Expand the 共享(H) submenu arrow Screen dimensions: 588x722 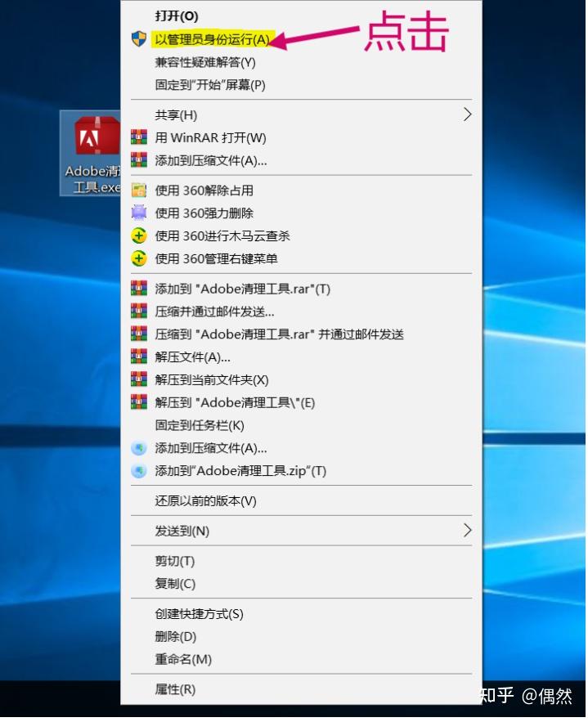(x=467, y=114)
